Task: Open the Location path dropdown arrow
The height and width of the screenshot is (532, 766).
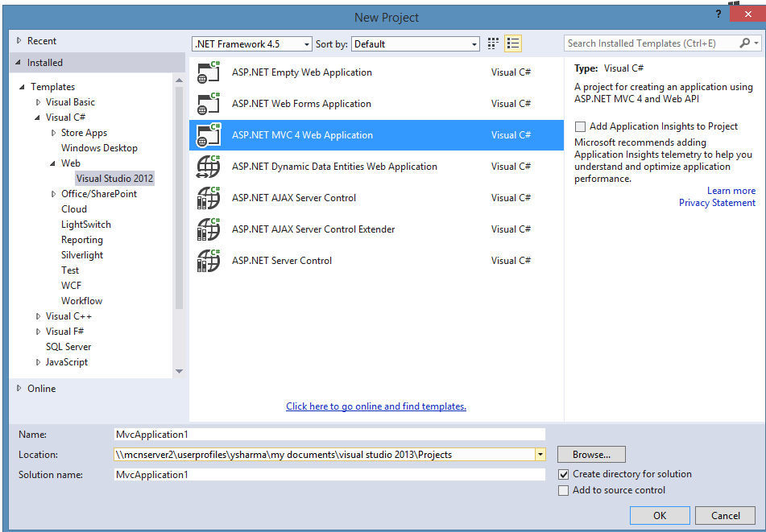Action: click(x=540, y=455)
